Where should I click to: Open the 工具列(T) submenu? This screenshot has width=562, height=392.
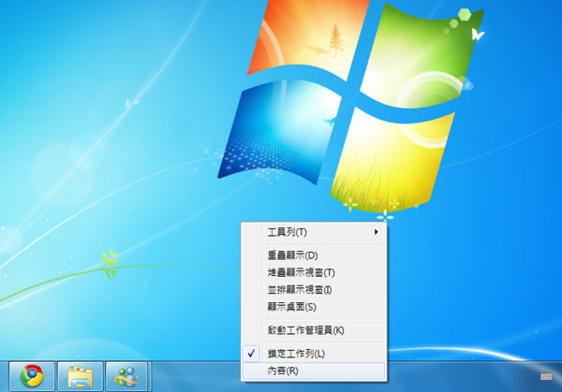pyautogui.click(x=314, y=232)
